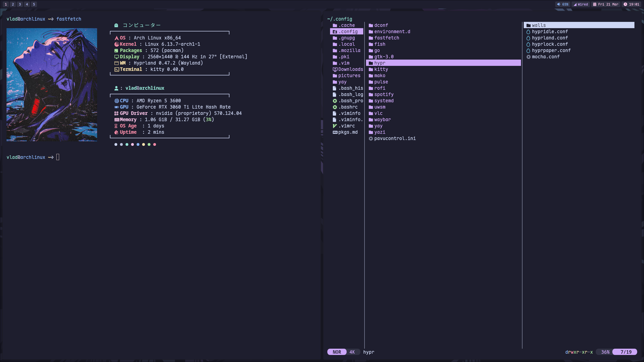
Task: Open the Downloads folder in parent pane
Action: (350, 69)
